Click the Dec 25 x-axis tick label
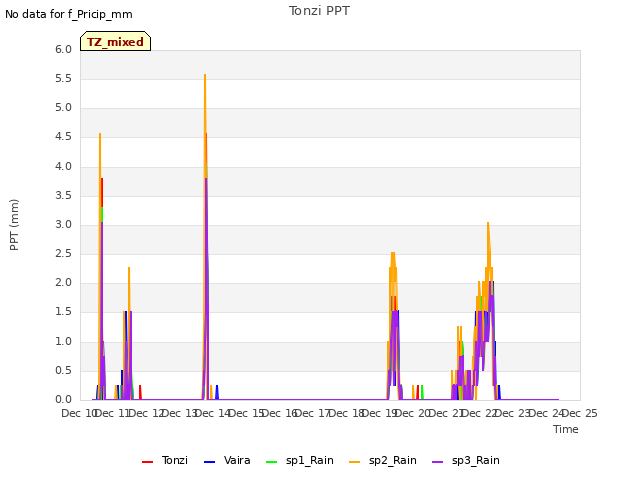 point(580,413)
